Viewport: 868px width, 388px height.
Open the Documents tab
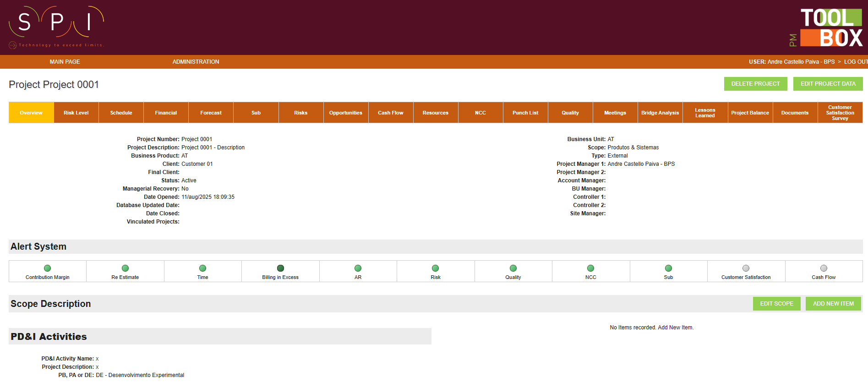tap(795, 113)
